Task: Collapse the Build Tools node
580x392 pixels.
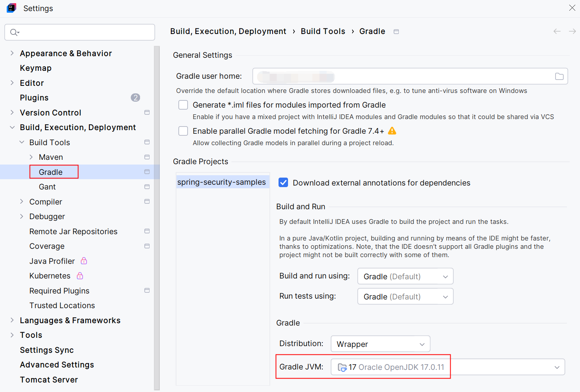Action: (x=22, y=142)
